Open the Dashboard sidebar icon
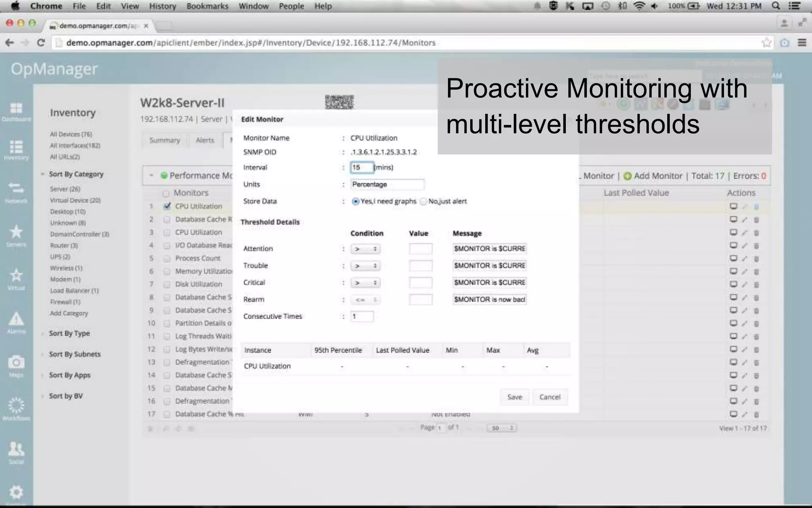 coord(16,108)
